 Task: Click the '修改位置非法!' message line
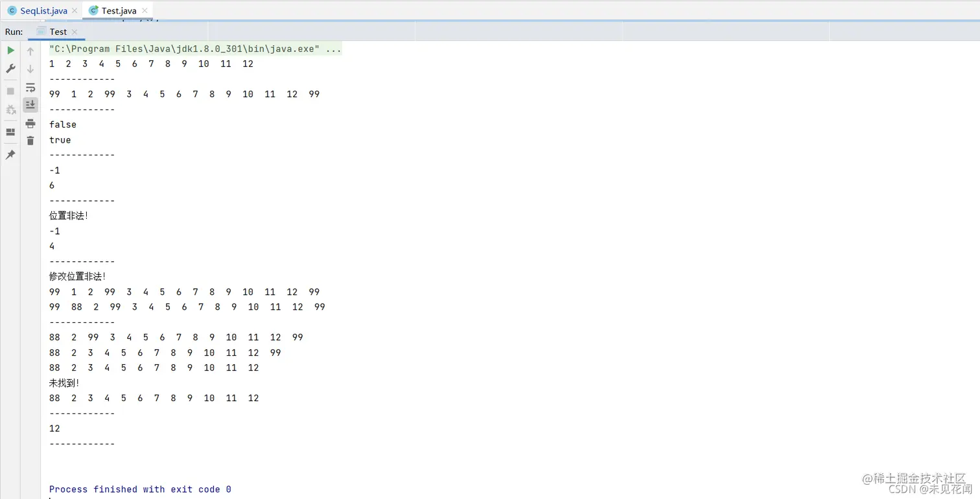(x=77, y=277)
